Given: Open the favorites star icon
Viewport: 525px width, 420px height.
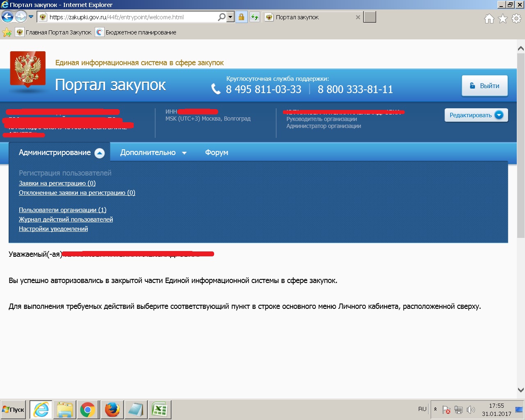Looking at the screenshot, I should (503, 18).
